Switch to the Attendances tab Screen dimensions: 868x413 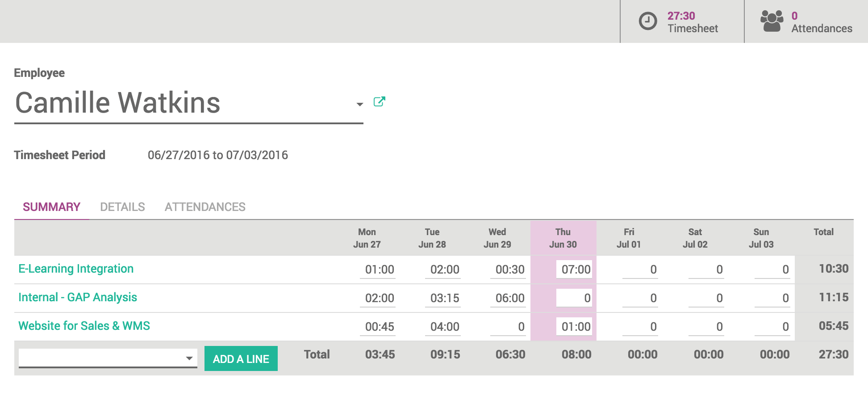tap(205, 207)
